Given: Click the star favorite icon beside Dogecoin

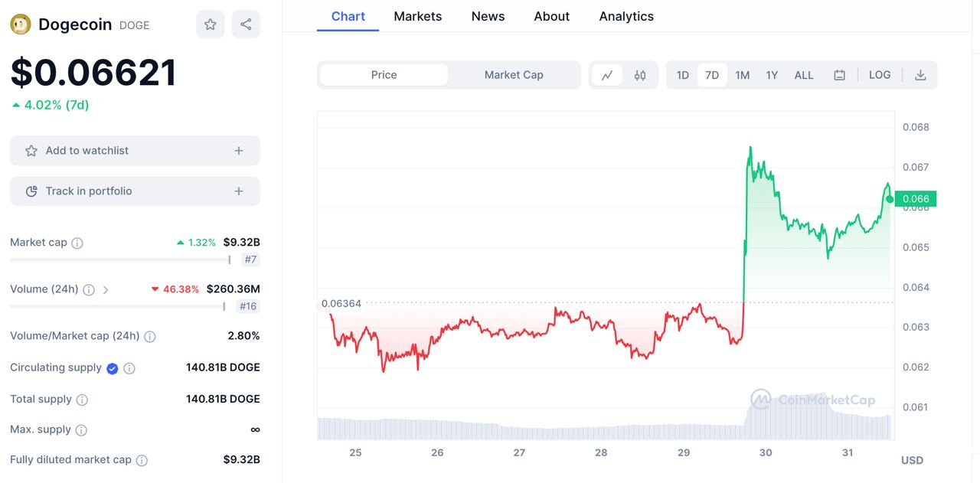Looking at the screenshot, I should point(210,24).
